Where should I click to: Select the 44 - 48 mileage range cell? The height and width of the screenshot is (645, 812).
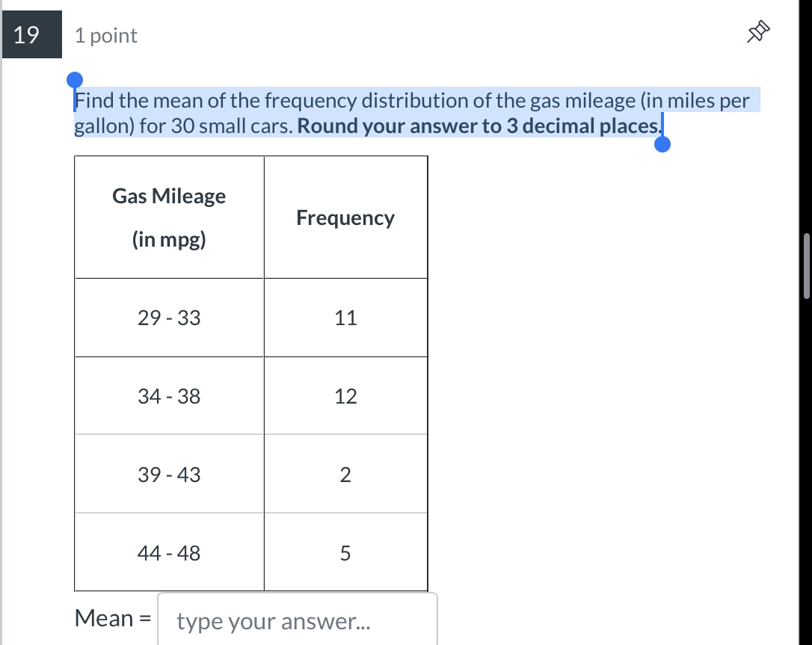point(169,553)
